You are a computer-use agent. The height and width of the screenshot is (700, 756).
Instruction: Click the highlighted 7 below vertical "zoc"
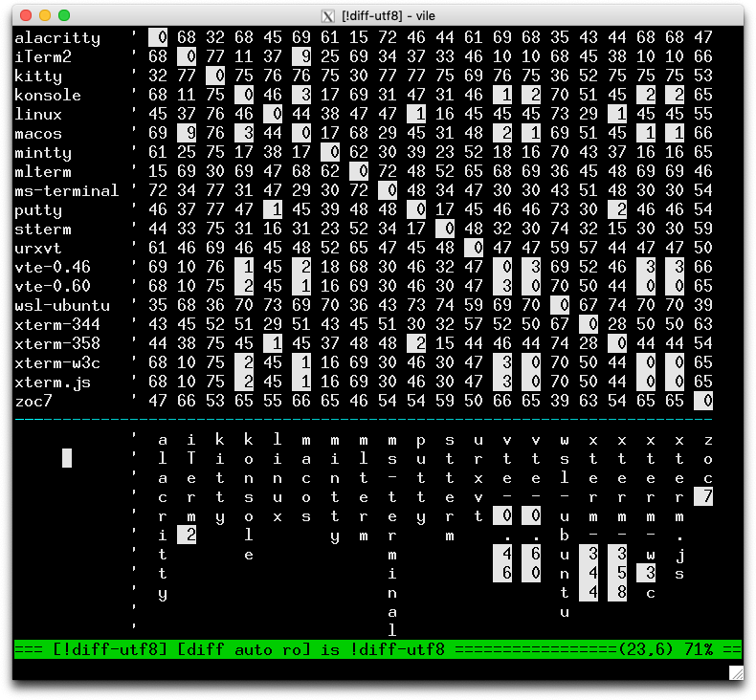(704, 496)
